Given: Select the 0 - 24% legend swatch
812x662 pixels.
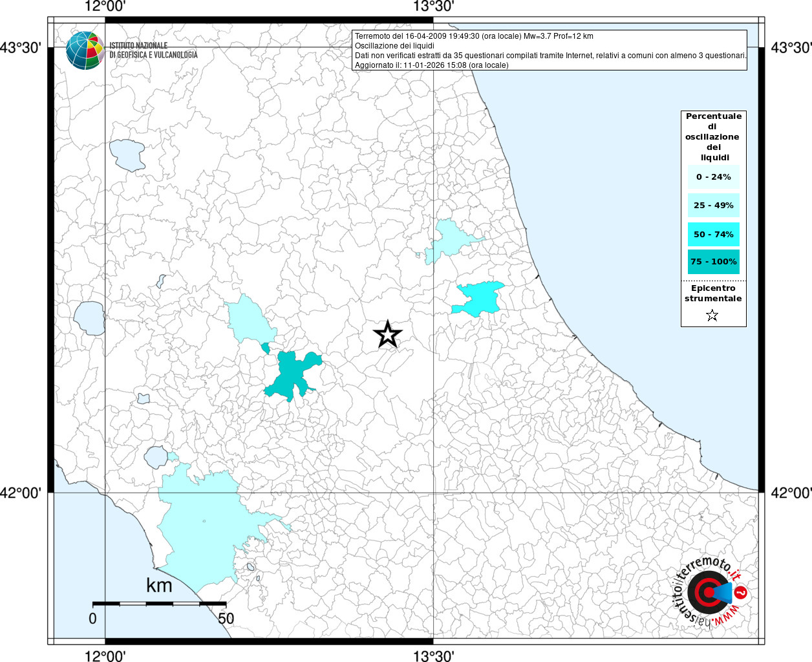Looking at the screenshot, I should (x=713, y=177).
